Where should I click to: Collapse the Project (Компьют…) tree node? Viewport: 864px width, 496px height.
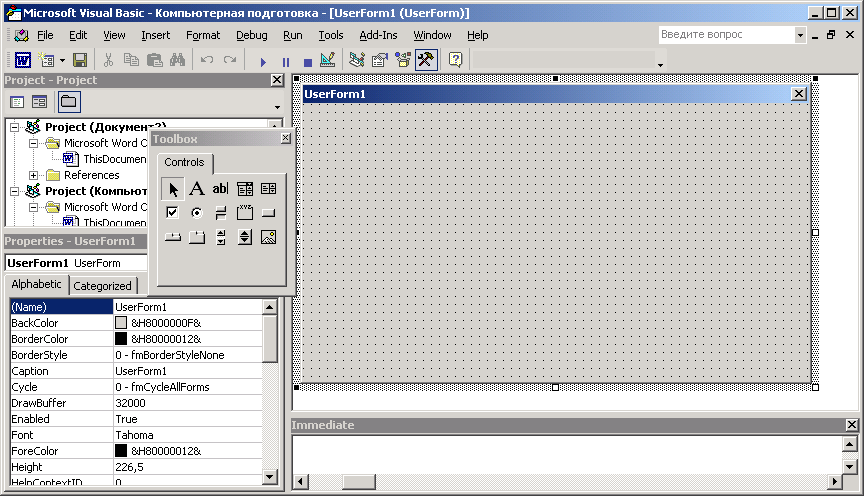[15, 191]
